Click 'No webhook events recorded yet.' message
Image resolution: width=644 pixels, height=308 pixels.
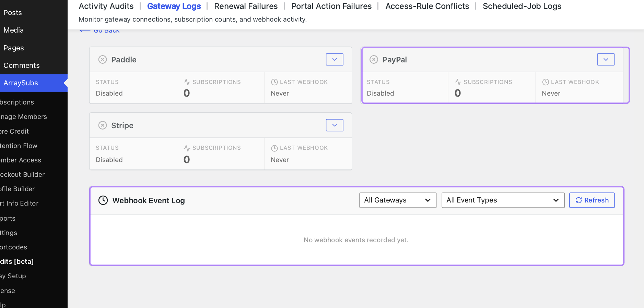tap(356, 240)
